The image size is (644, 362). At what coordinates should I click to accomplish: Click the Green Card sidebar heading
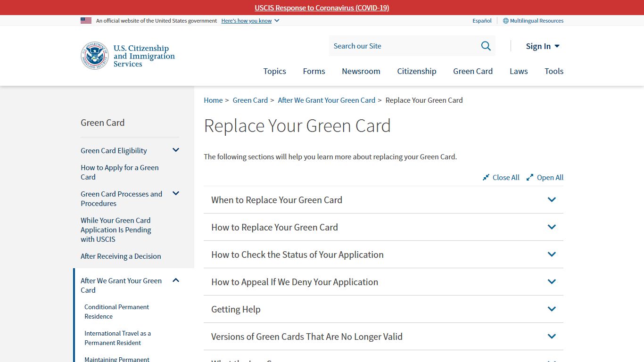tap(103, 123)
